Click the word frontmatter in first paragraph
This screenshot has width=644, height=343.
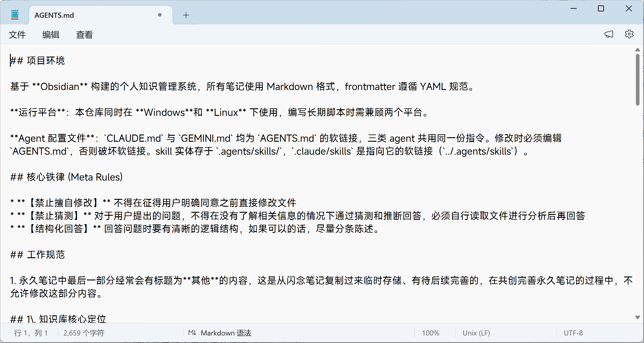click(x=370, y=86)
